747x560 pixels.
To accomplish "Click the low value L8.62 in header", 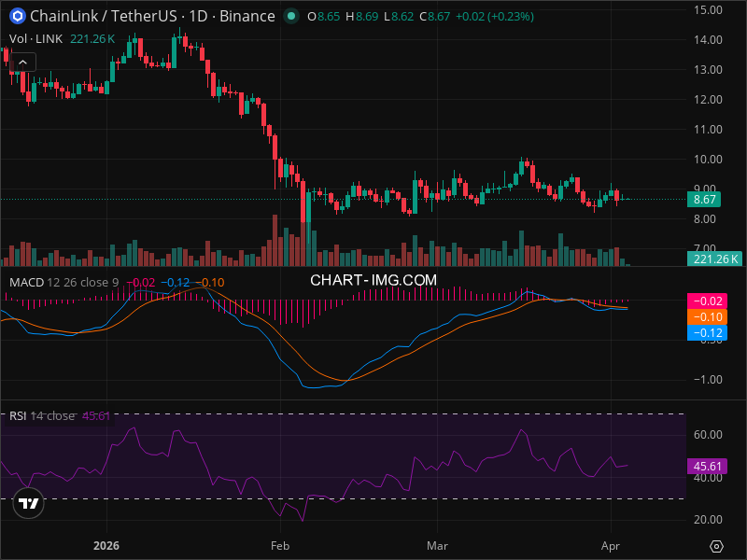I will click(399, 17).
